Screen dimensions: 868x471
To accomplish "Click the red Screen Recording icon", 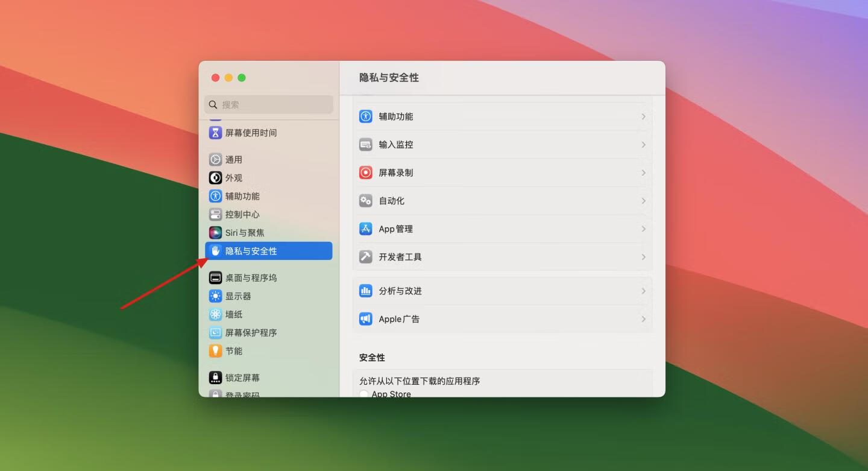I will click(x=366, y=172).
